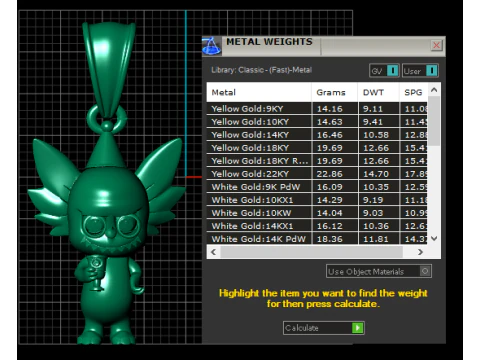Click the 9.03 DWT cell

click(379, 213)
